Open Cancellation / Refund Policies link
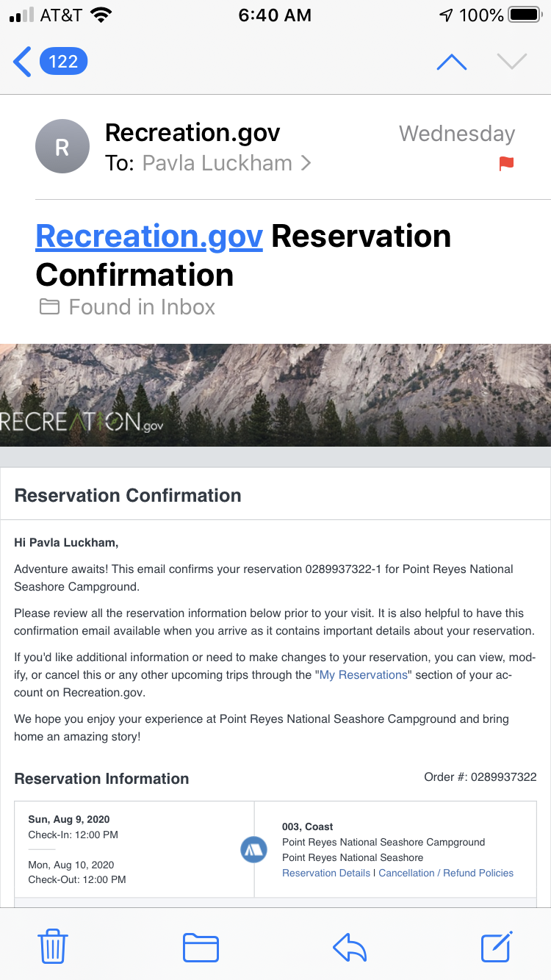 click(x=446, y=873)
